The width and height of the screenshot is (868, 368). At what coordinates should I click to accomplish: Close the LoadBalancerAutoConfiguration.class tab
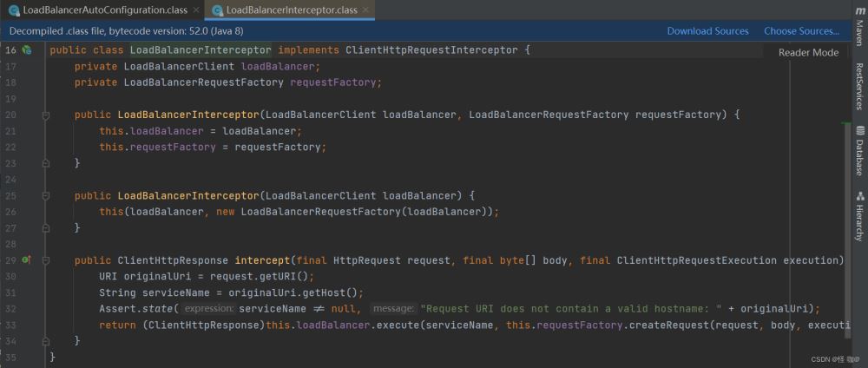tap(194, 10)
